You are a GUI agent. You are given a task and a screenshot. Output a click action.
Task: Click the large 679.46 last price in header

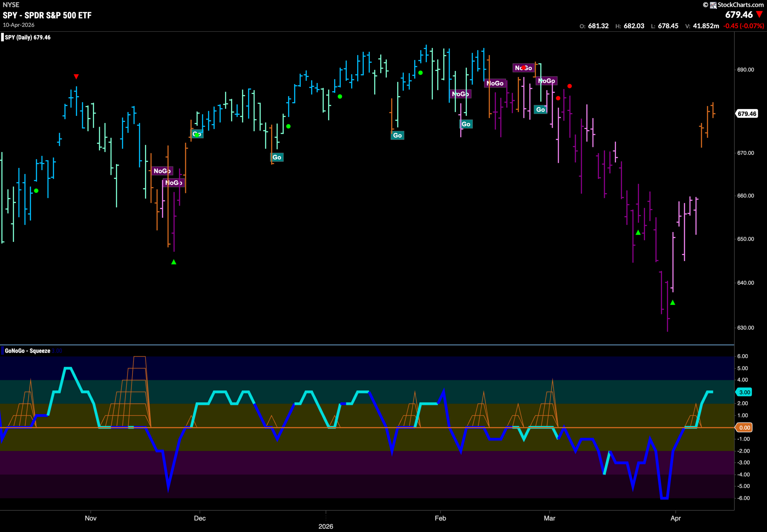(739, 15)
